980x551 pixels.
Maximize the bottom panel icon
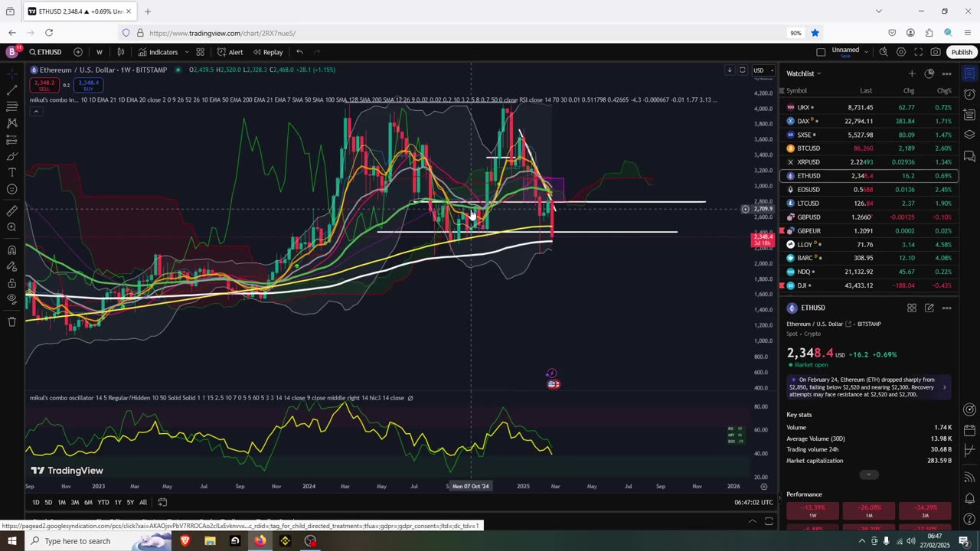tap(769, 521)
